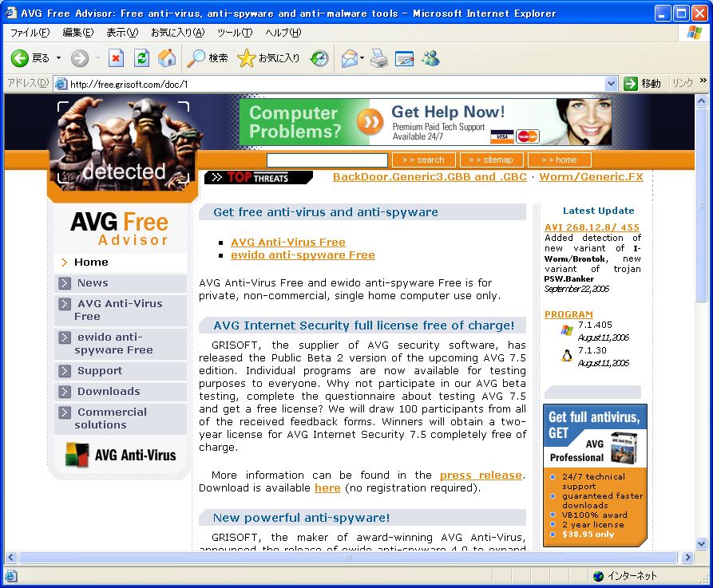Open the ヘルプ(H) menu
The width and height of the screenshot is (713, 588).
(283, 33)
